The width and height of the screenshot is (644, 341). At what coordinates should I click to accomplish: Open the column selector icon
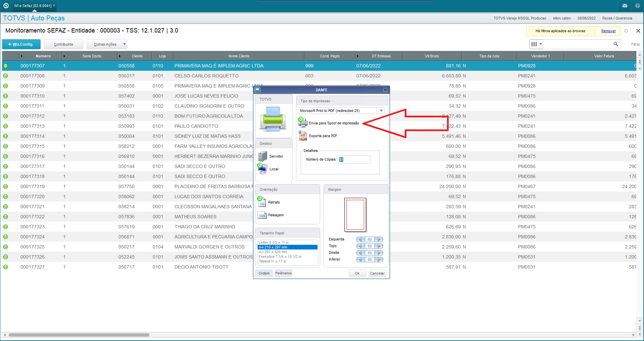(536, 44)
